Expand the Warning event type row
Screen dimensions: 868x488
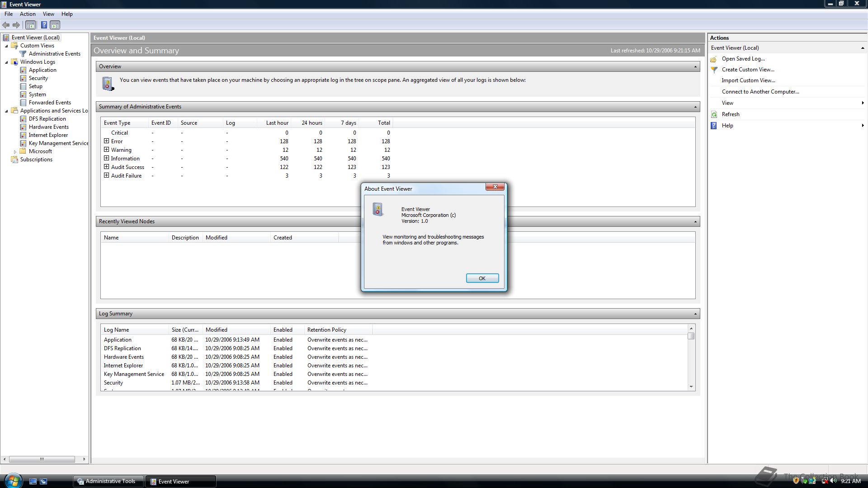106,150
